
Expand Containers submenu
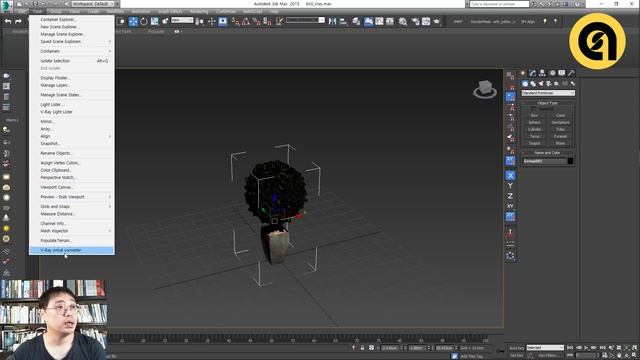pyautogui.click(x=71, y=51)
